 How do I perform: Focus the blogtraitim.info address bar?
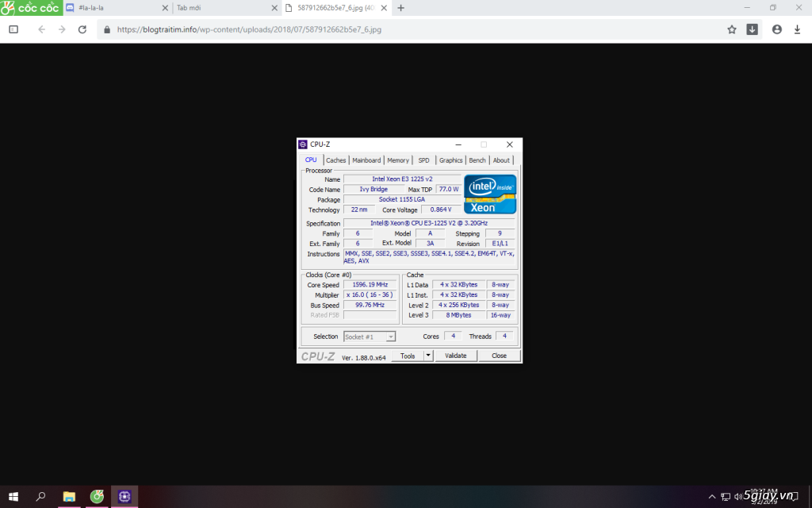(409, 29)
